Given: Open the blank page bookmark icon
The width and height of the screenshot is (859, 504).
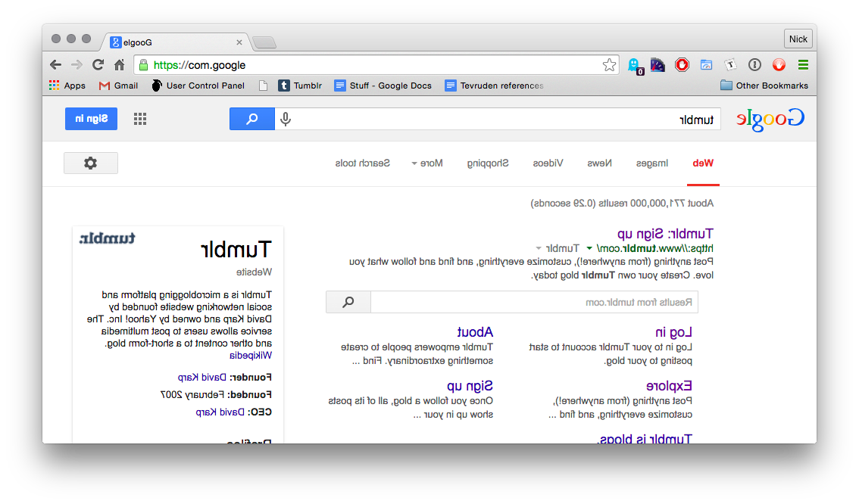Looking at the screenshot, I should coord(264,86).
